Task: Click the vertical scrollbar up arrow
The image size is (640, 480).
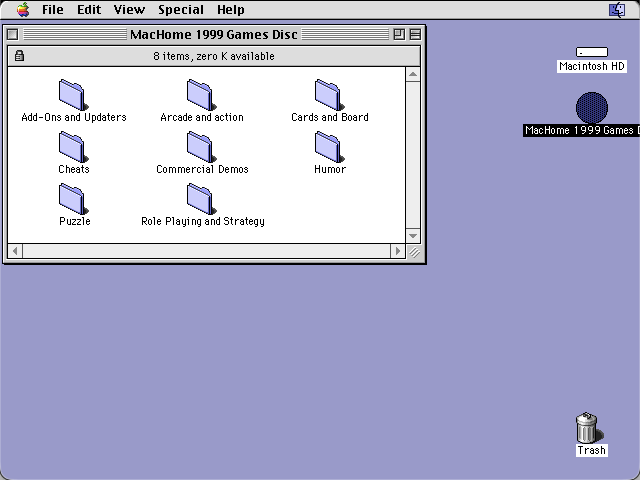Action: (413, 74)
